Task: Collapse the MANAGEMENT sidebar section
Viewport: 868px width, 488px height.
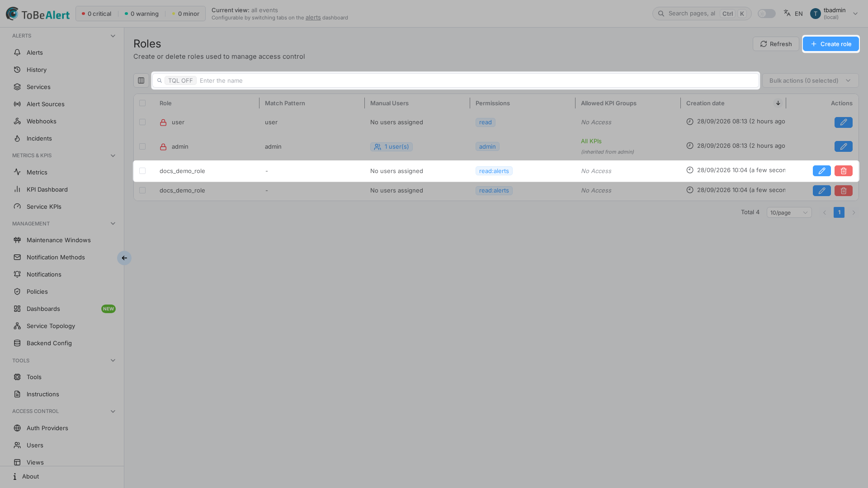Action: pos(113,224)
